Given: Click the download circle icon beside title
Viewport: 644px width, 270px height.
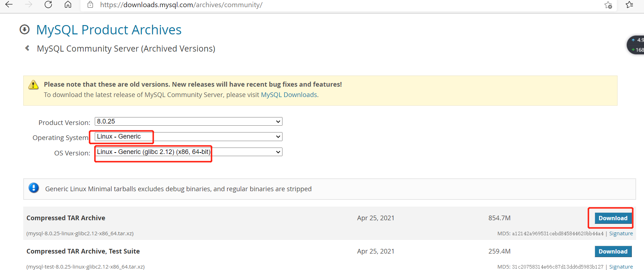Looking at the screenshot, I should [x=25, y=29].
